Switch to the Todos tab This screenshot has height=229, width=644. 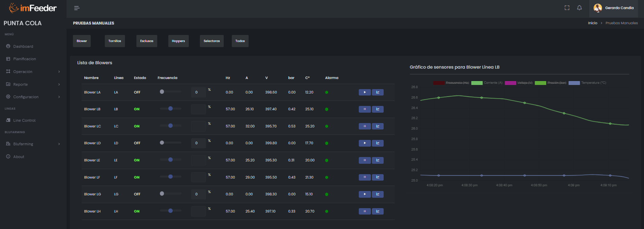pyautogui.click(x=240, y=41)
